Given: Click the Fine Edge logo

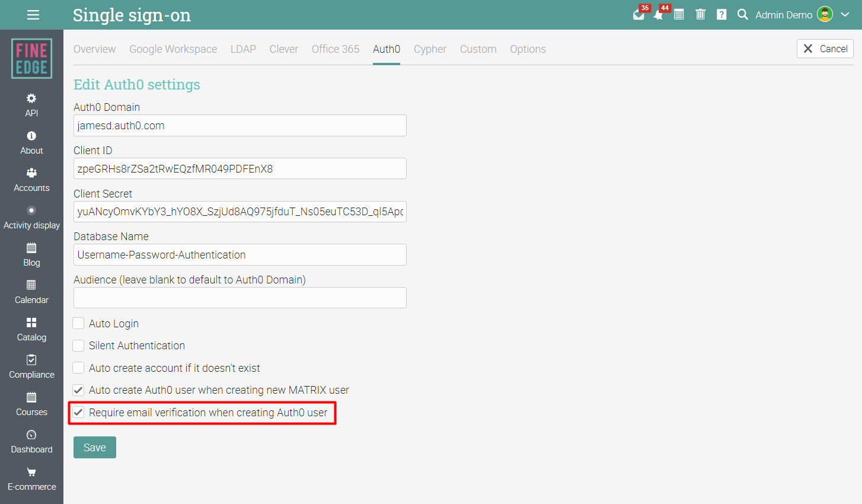Looking at the screenshot, I should coord(31,59).
